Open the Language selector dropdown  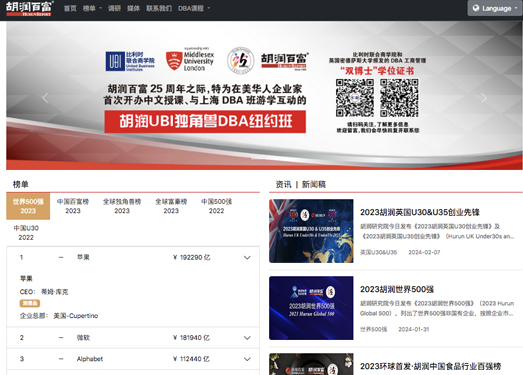pyautogui.click(x=495, y=8)
